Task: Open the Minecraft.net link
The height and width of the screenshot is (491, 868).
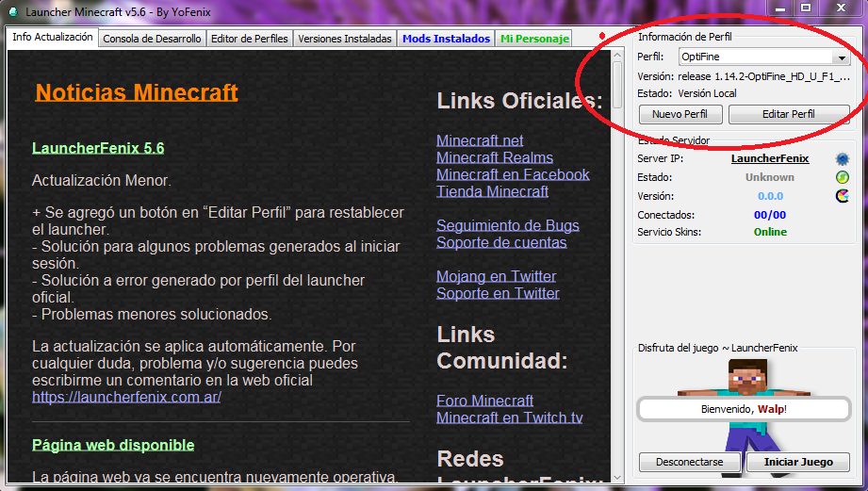Action: point(480,140)
